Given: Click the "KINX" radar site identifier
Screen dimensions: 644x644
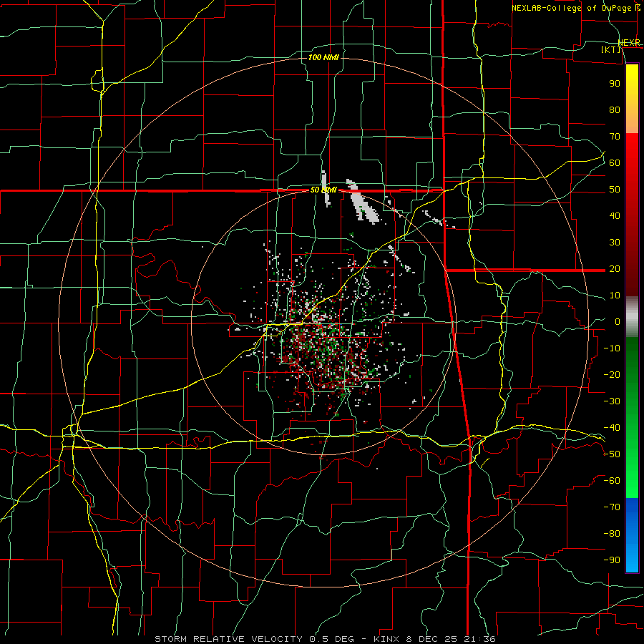Looking at the screenshot, I should pyautogui.click(x=386, y=639).
